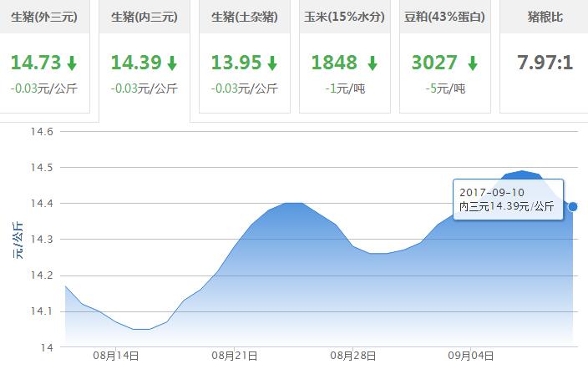The image size is (588, 369).
Task: Click the 08月14日 date axis label
Action: 117,356
